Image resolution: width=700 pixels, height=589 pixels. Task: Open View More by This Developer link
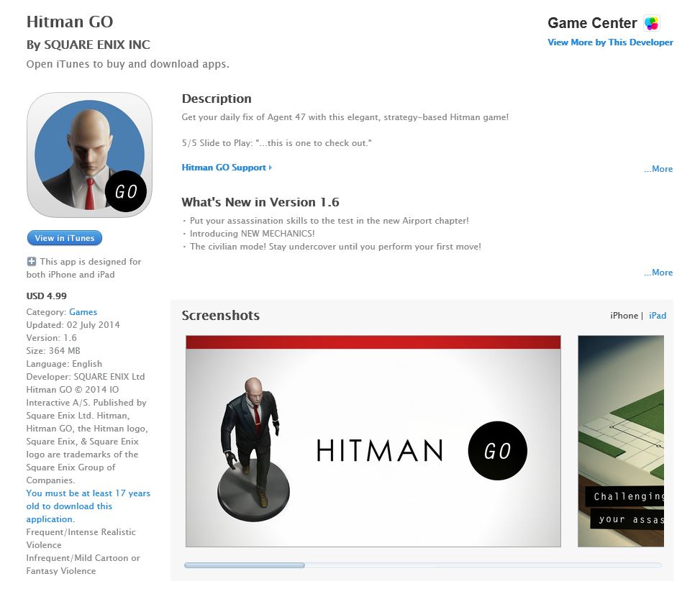610,42
